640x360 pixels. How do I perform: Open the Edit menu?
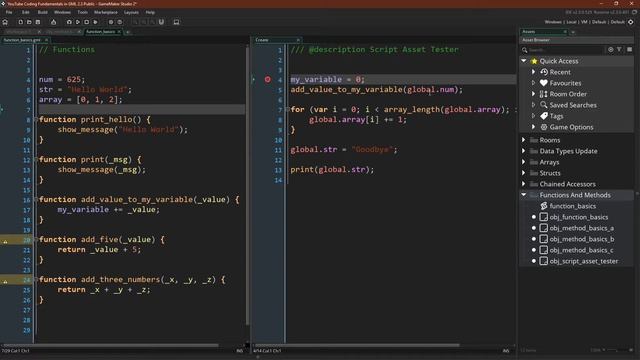[x=26, y=12]
